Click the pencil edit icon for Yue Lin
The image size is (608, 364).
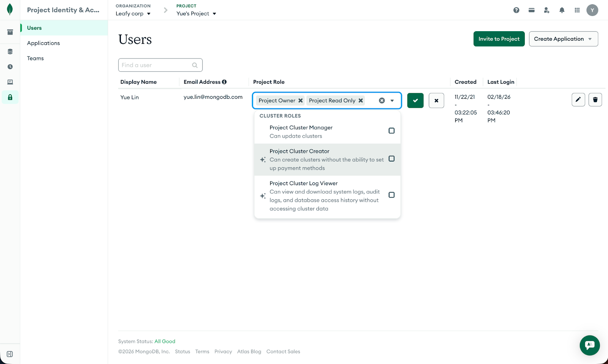[x=578, y=100]
